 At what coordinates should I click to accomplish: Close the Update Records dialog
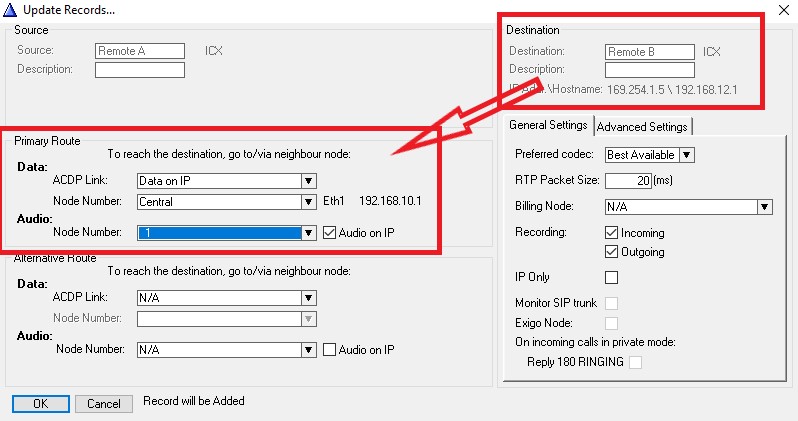(x=784, y=10)
